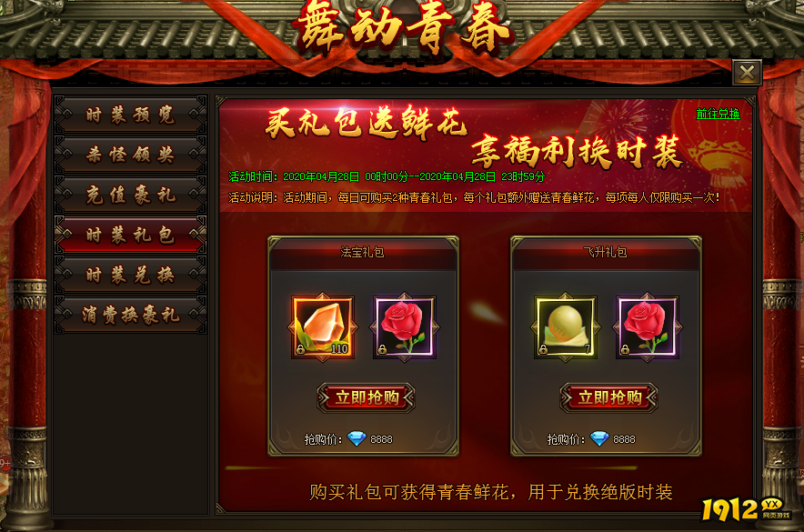Click the 飞升礼包 title header

[606, 252]
